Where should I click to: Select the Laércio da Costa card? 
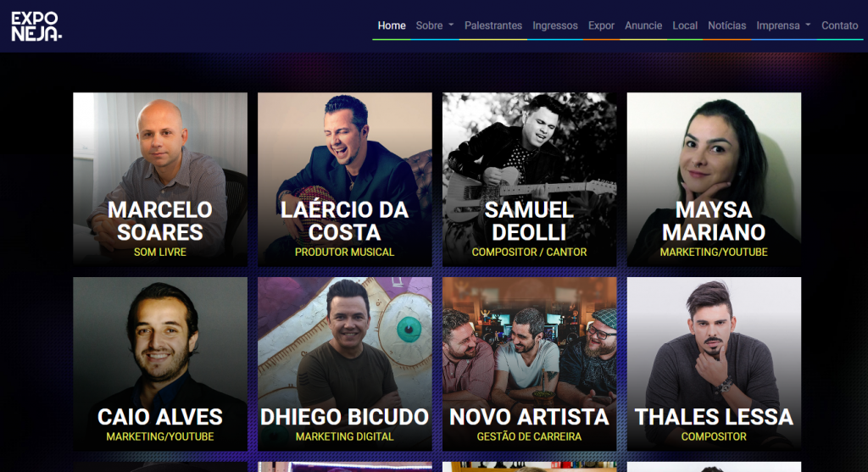coord(344,180)
